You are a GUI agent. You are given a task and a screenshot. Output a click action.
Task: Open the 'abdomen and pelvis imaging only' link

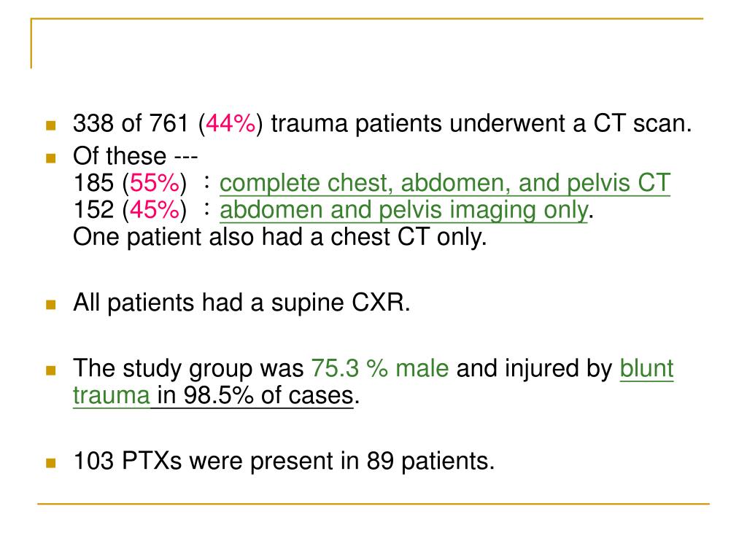point(403,211)
